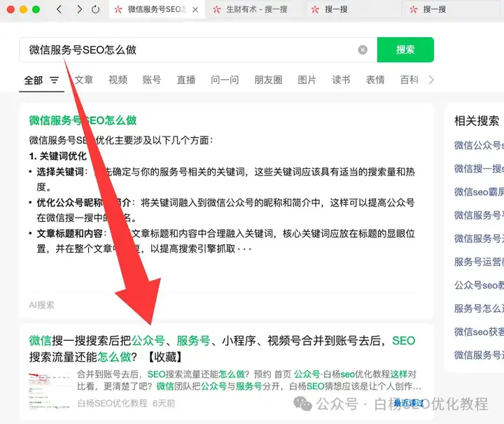Select the 表情 category tab

click(x=375, y=80)
